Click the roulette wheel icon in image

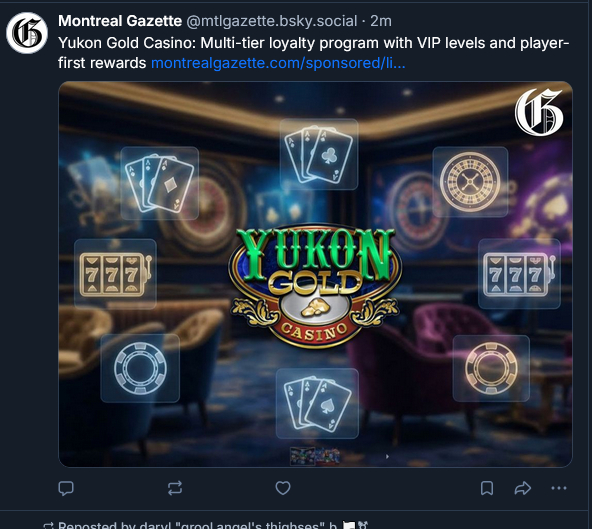[470, 182]
